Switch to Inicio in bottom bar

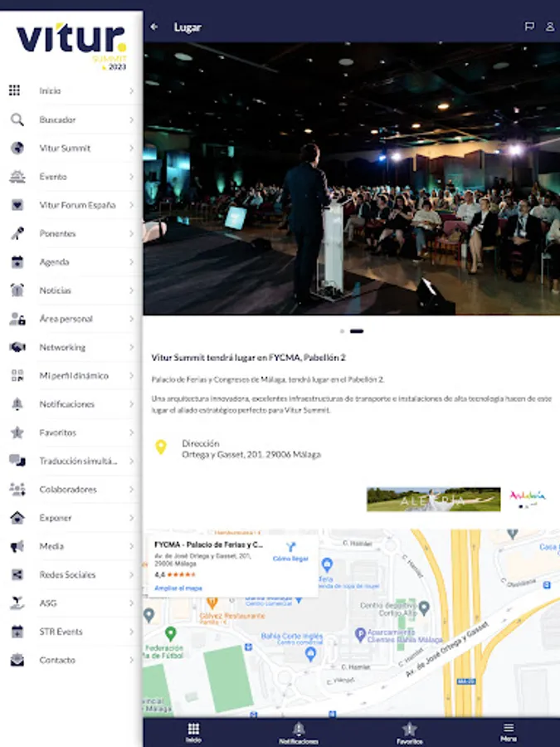[x=193, y=733]
